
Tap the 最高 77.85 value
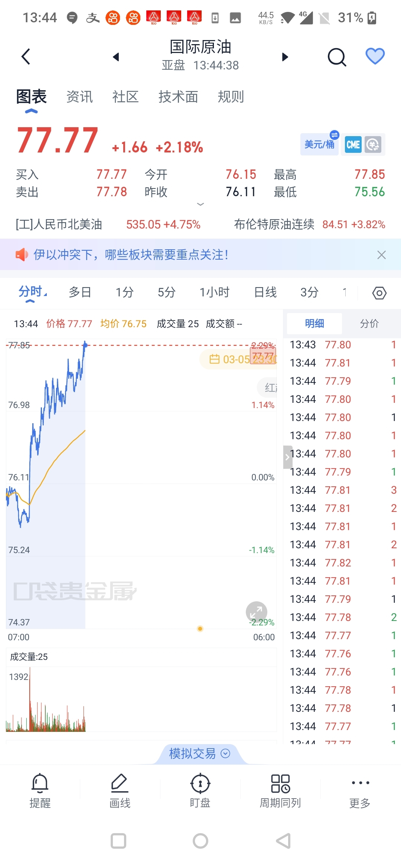pos(369,174)
